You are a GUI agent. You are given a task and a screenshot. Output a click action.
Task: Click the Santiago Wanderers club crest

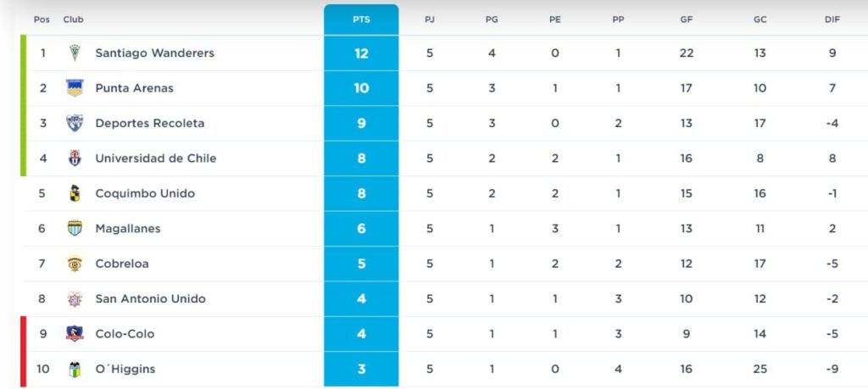coord(75,53)
